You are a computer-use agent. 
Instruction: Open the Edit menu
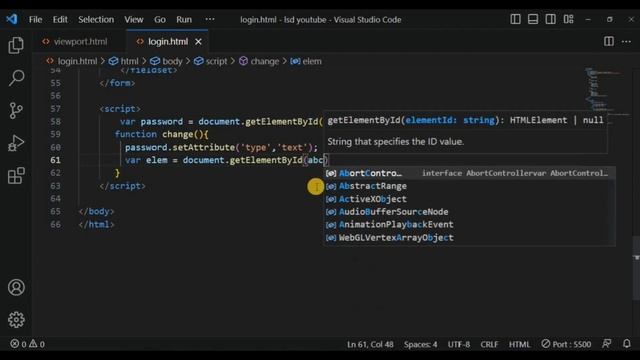point(60,20)
